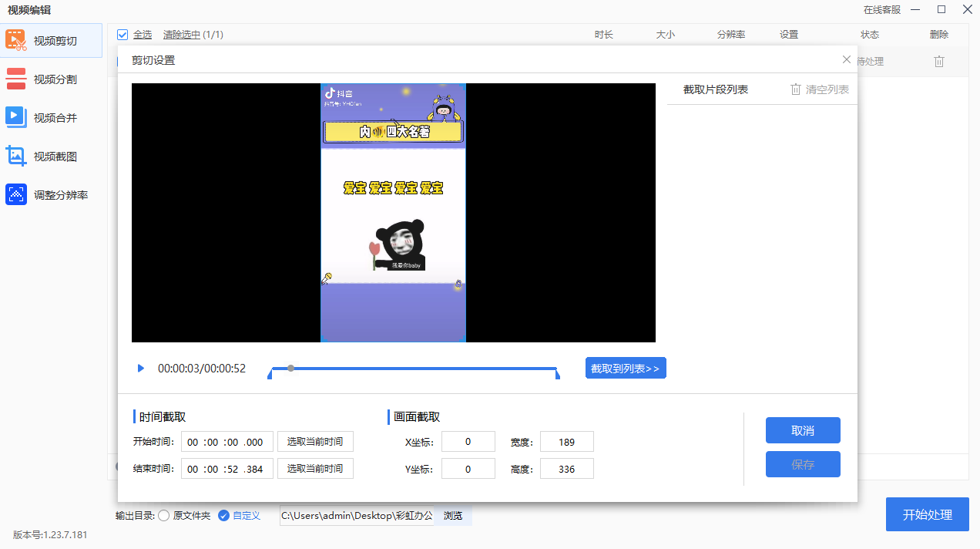Select the 原文件夹 output radio option
The height and width of the screenshot is (549, 980).
coord(164,516)
